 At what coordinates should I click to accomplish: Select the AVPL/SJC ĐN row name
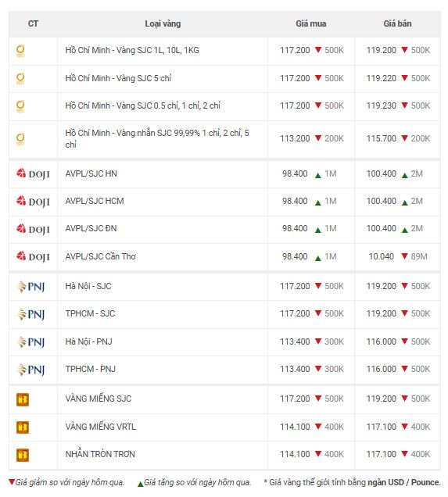click(91, 228)
